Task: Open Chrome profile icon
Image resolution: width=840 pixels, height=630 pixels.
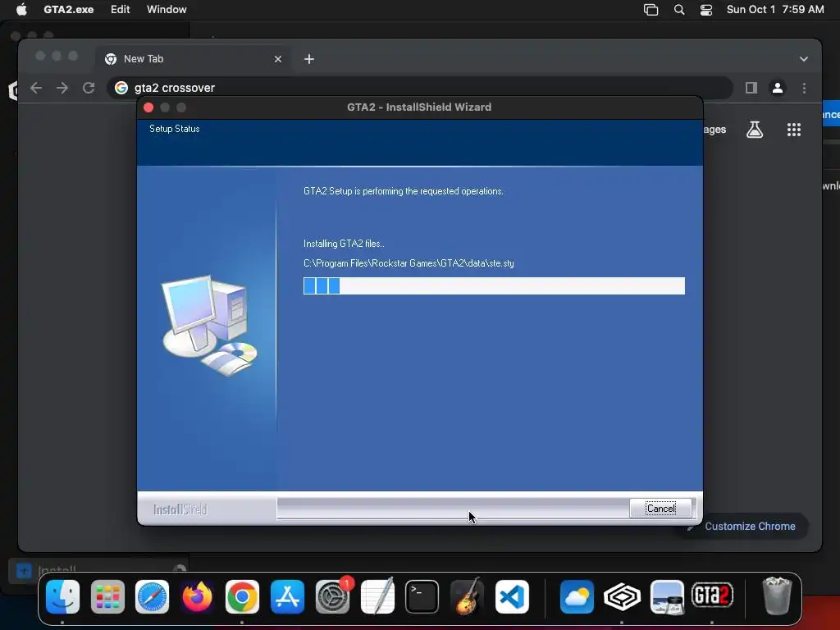Action: pos(778,88)
